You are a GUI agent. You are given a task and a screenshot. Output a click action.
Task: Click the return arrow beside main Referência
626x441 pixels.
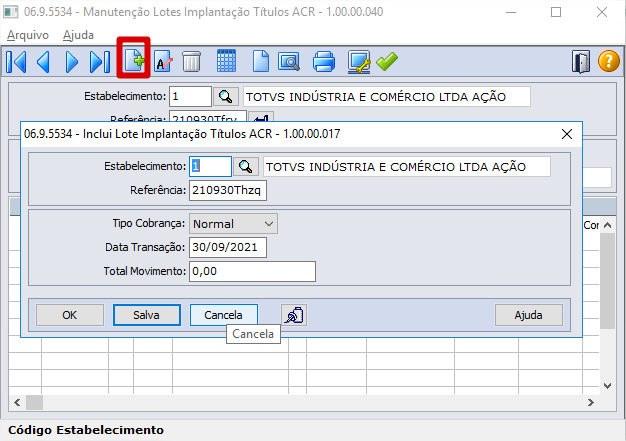[261, 118]
